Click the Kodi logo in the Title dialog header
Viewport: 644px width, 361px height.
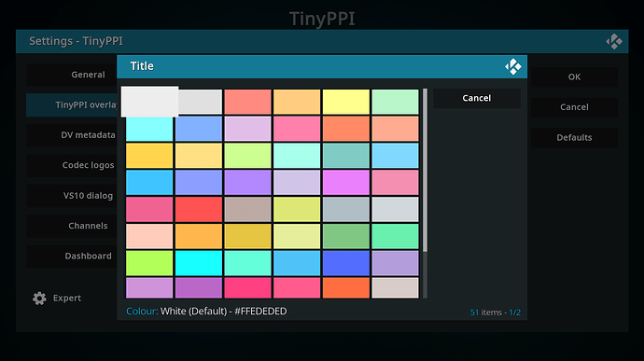(513, 66)
